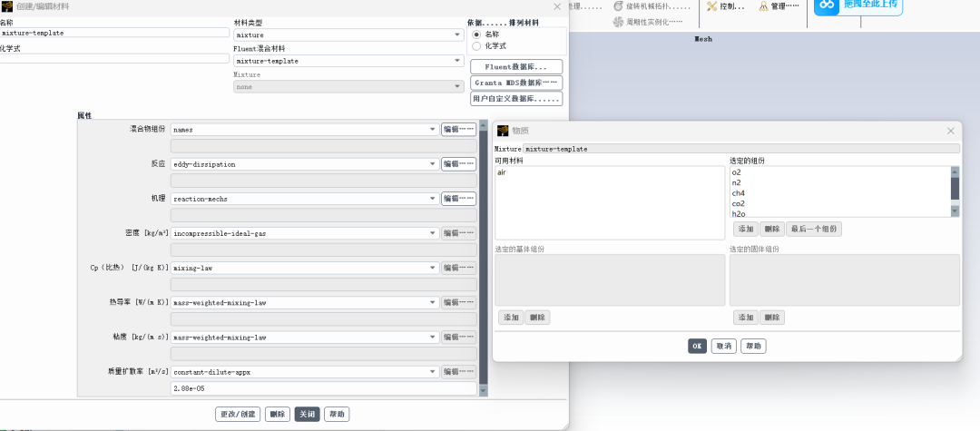Close the 物质 dialog

pos(951,131)
